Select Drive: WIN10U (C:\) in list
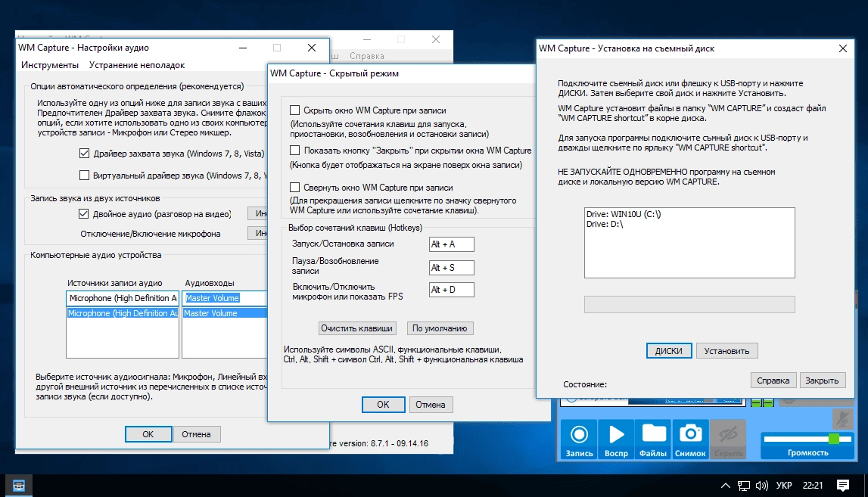The image size is (868, 497). [x=624, y=214]
